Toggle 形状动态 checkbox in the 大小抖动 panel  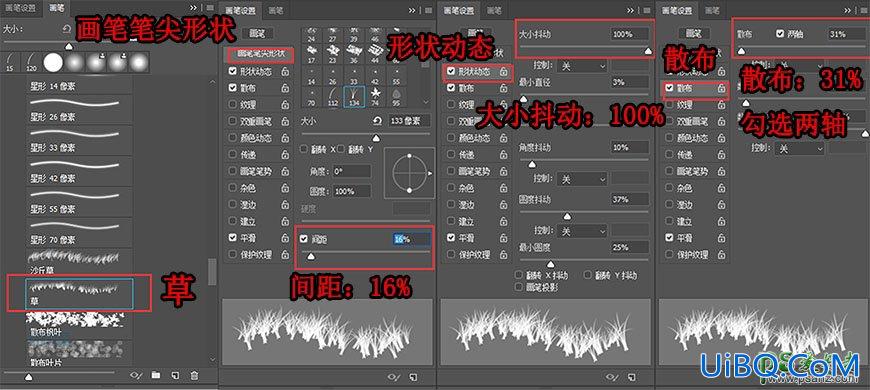pos(451,72)
